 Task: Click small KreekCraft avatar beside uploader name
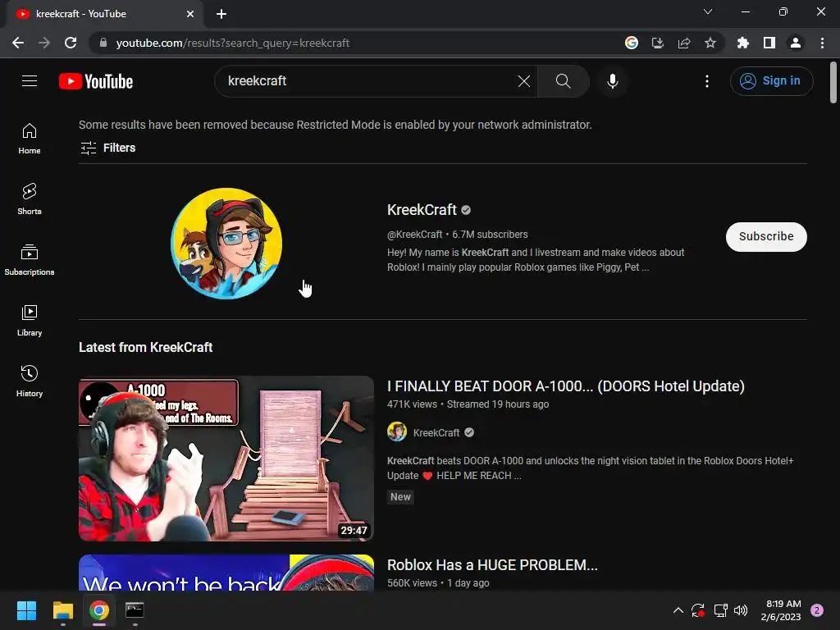click(397, 431)
